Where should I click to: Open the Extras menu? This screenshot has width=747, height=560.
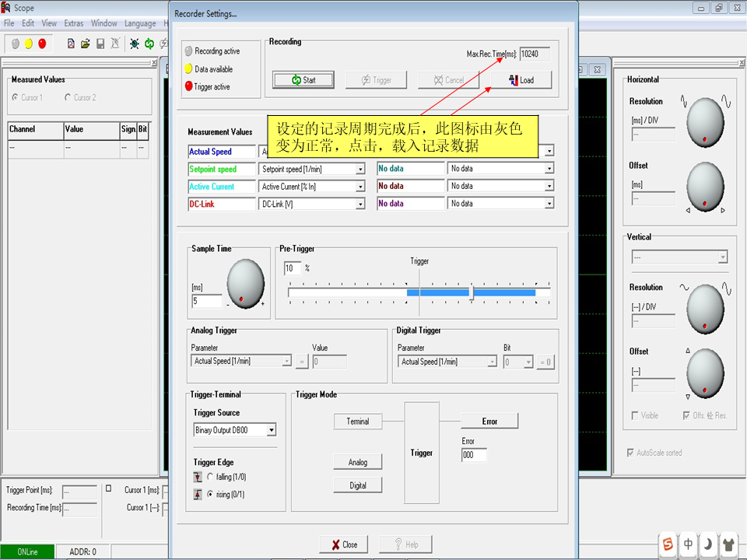pos(73,23)
